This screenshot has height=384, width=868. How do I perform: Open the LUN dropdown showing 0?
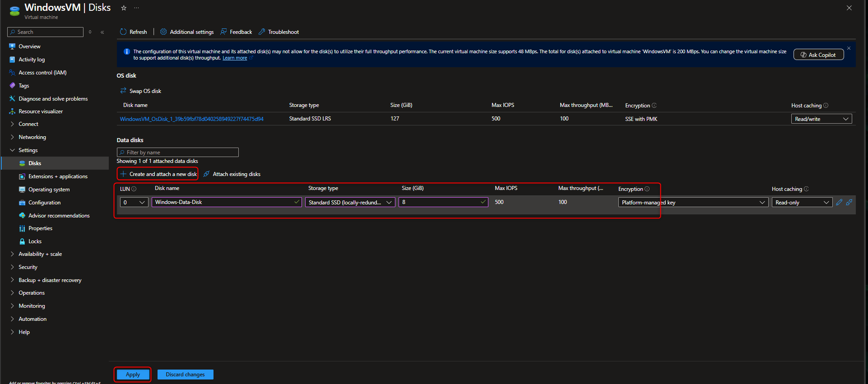[x=134, y=202]
